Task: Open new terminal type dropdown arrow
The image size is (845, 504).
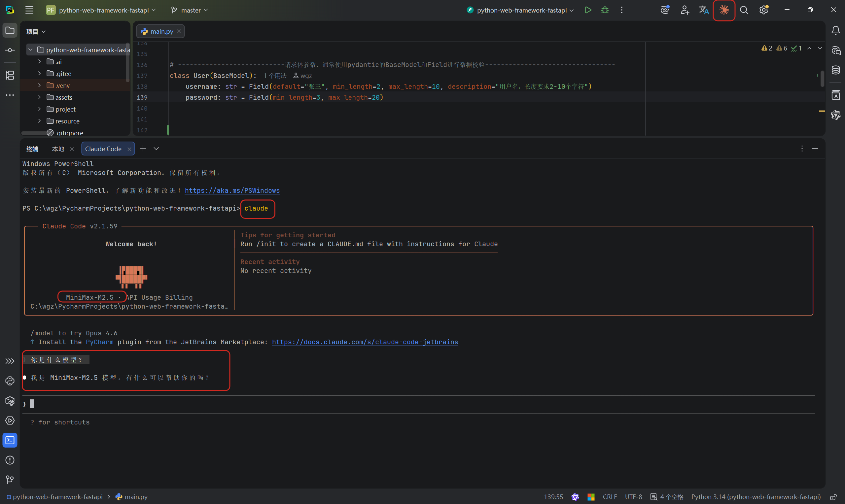Action: [156, 149]
